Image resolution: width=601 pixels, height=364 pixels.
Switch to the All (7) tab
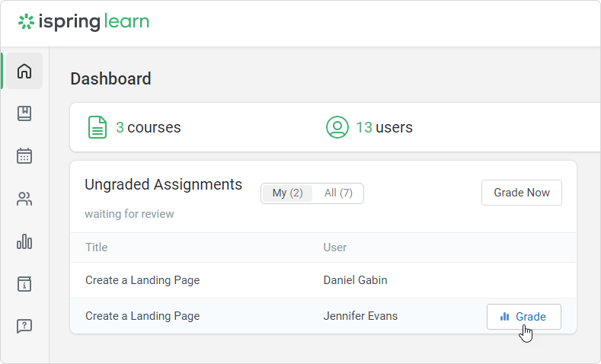[x=338, y=193]
